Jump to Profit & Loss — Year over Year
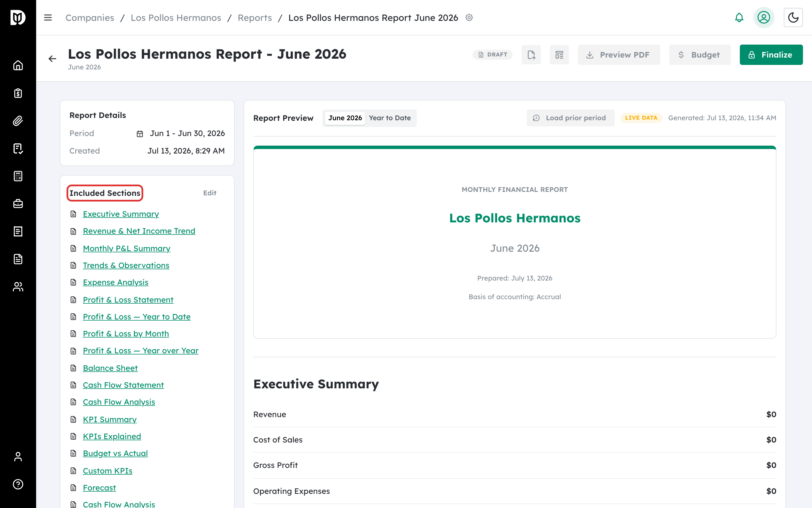The height and width of the screenshot is (508, 812). click(141, 351)
